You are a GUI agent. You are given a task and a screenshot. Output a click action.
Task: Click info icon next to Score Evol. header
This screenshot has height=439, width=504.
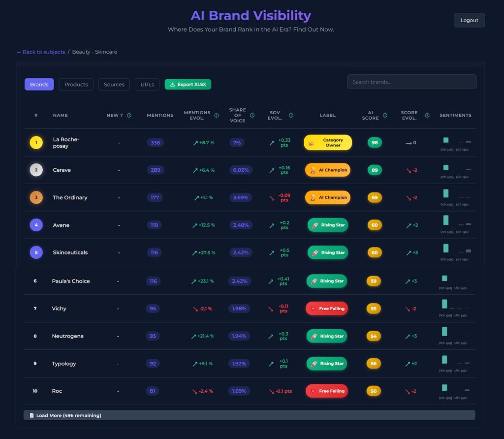point(427,116)
